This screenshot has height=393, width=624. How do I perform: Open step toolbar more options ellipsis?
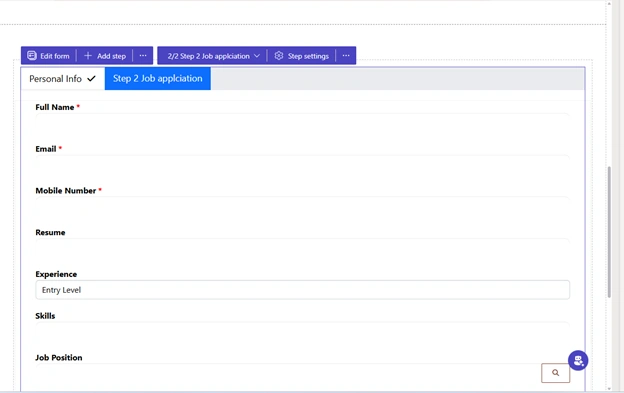346,56
